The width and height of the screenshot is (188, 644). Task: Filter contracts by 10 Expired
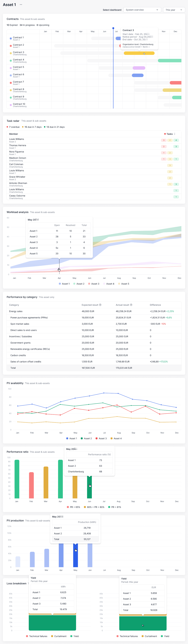12,25
